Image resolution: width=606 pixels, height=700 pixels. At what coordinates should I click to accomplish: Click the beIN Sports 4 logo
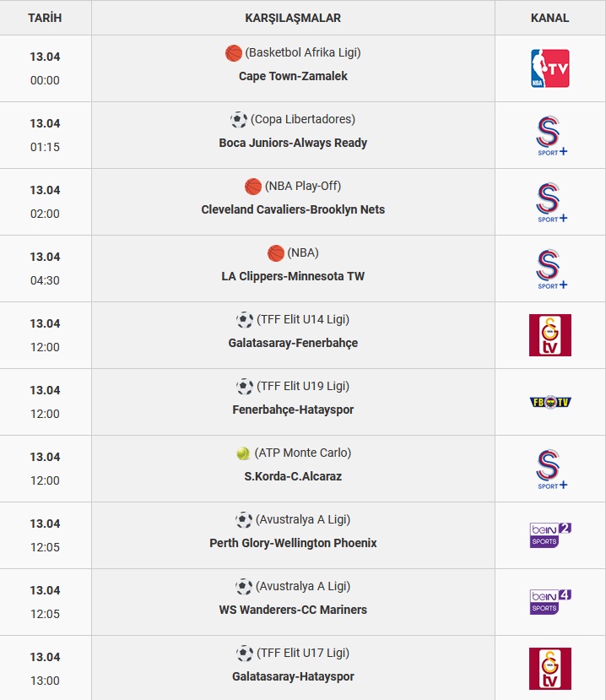[550, 602]
